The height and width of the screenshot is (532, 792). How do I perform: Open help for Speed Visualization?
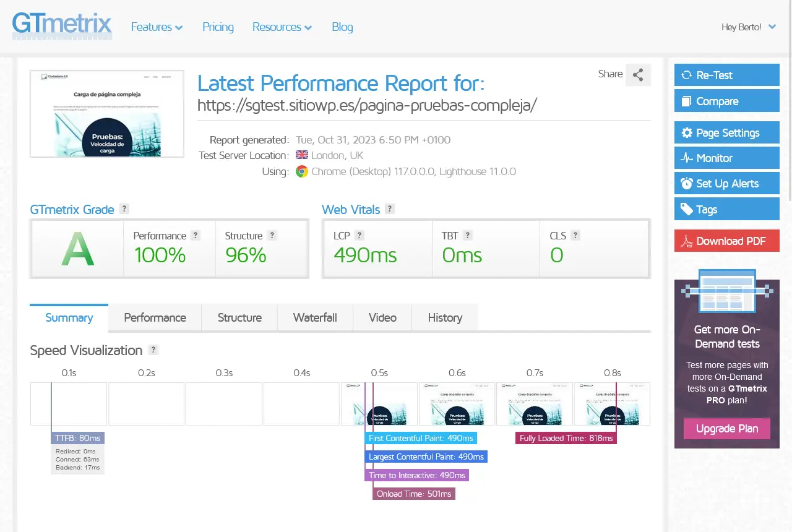tap(153, 350)
